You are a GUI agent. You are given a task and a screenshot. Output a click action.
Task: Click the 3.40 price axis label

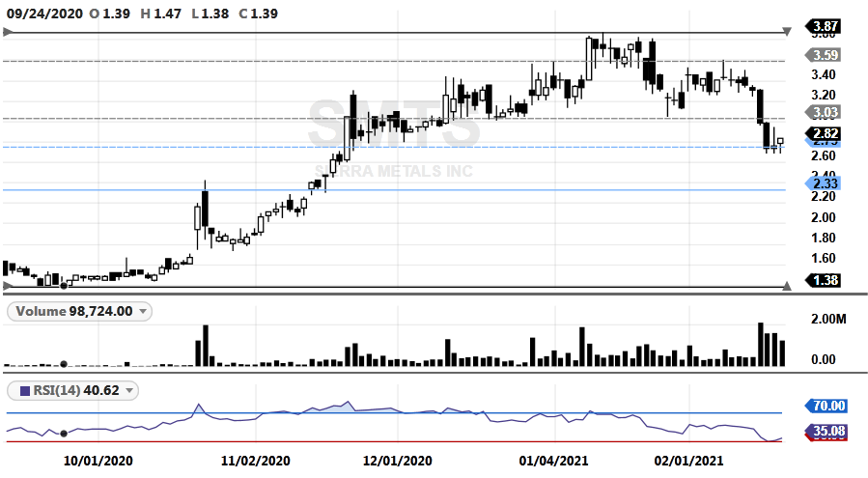824,74
